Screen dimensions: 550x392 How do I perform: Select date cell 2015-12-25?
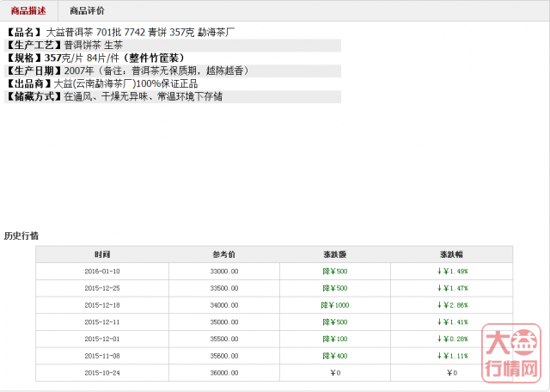click(102, 288)
